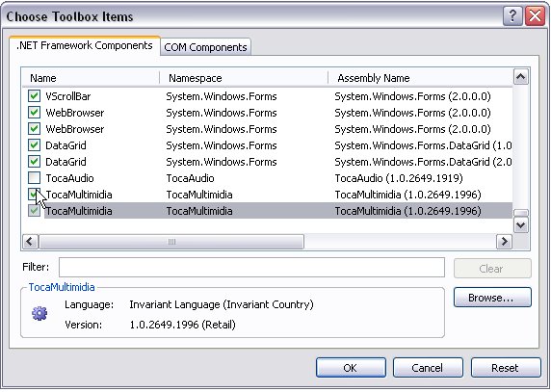Click the gear icon beside Language
Image resolution: width=551 pixels, height=392 pixels.
pyautogui.click(x=39, y=313)
